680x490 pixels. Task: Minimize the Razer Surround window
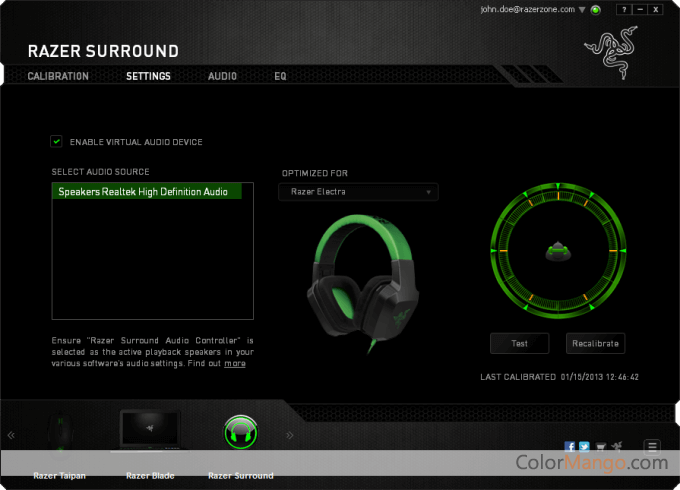point(640,9)
